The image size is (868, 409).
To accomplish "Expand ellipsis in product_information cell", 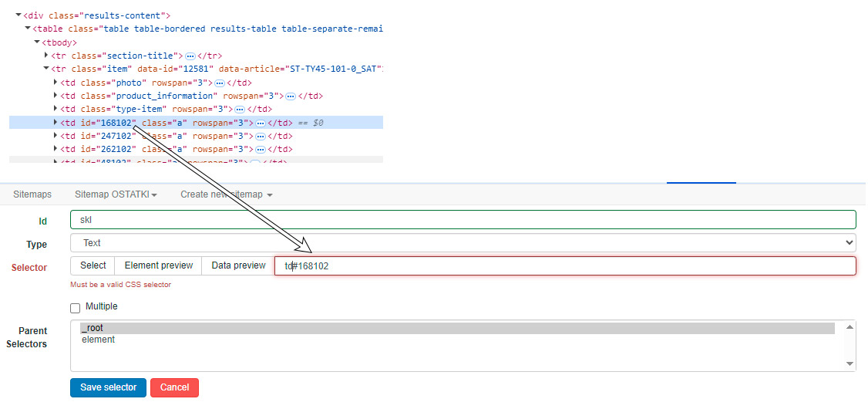I will (x=291, y=96).
